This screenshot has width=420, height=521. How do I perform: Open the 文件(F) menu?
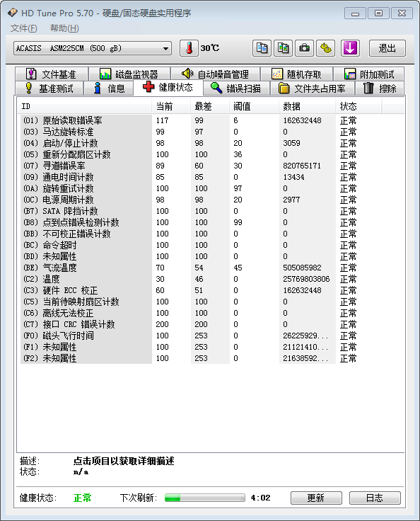[x=23, y=28]
